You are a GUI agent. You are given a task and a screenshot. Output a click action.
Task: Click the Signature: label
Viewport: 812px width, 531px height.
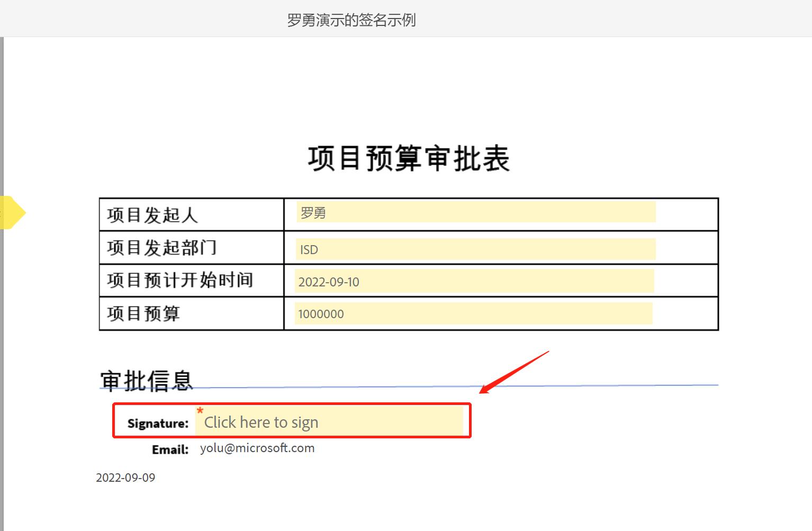point(158,424)
